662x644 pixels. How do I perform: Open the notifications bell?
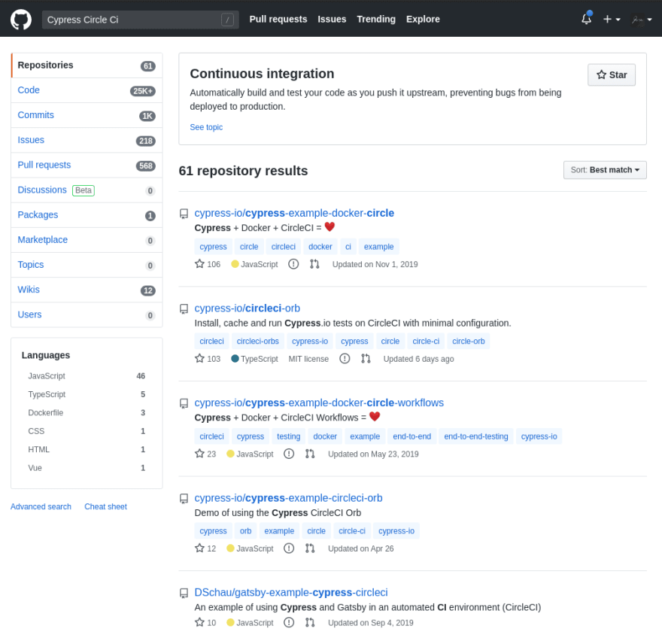tap(587, 19)
